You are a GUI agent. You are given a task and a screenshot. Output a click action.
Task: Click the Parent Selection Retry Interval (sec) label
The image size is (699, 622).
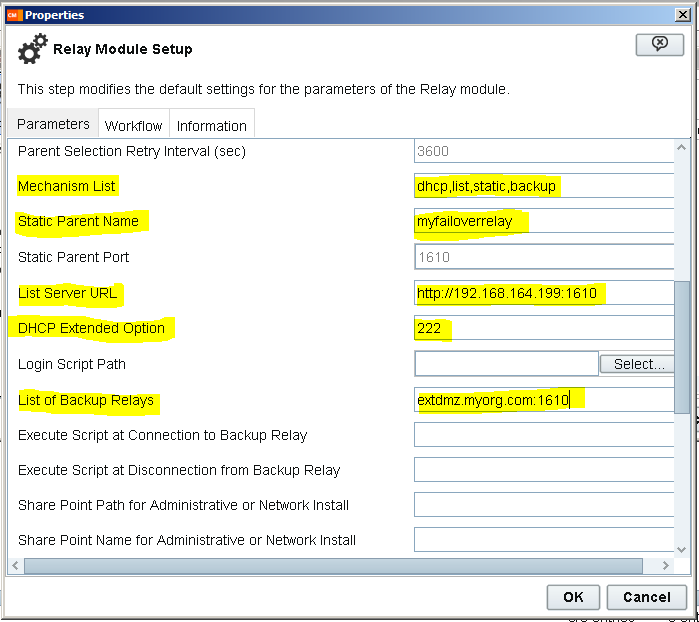click(132, 152)
